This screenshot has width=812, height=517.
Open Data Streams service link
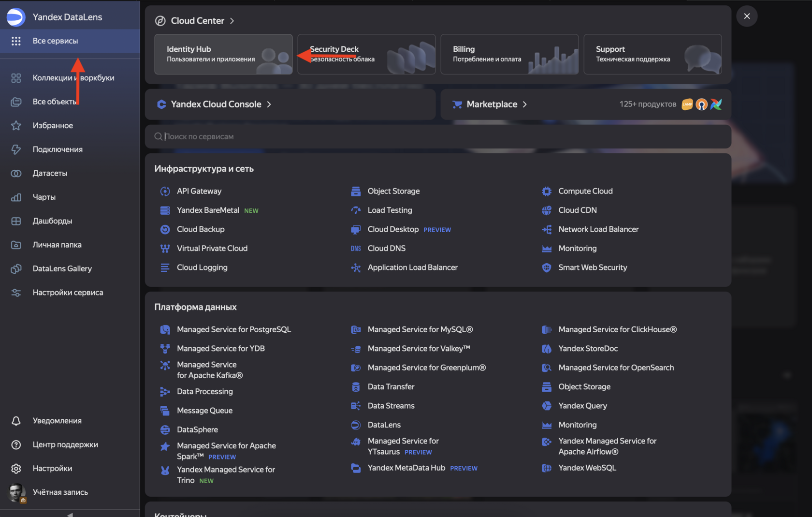coord(391,406)
